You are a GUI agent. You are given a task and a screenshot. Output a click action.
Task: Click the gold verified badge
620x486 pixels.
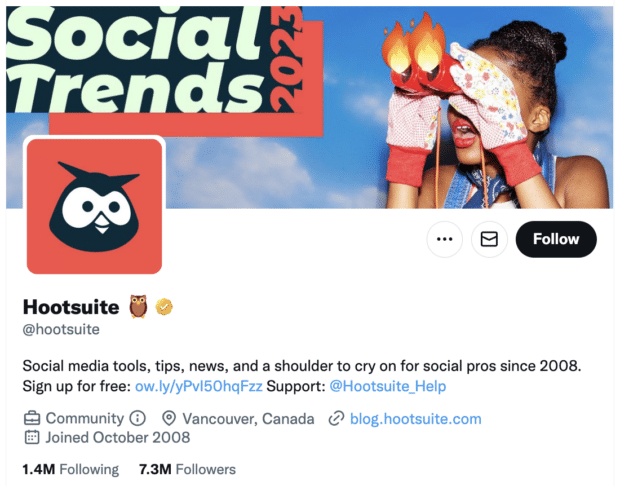(x=165, y=307)
